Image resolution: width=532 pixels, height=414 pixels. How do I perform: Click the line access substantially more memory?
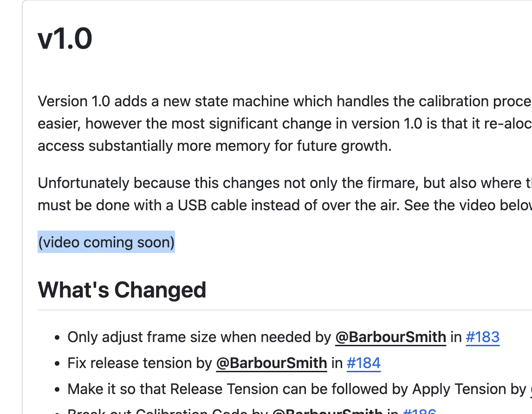[x=215, y=146]
